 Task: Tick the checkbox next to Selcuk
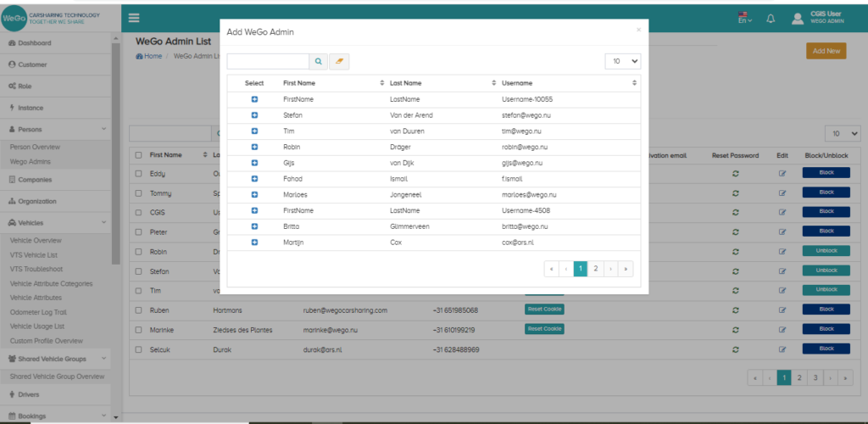pyautogui.click(x=138, y=349)
